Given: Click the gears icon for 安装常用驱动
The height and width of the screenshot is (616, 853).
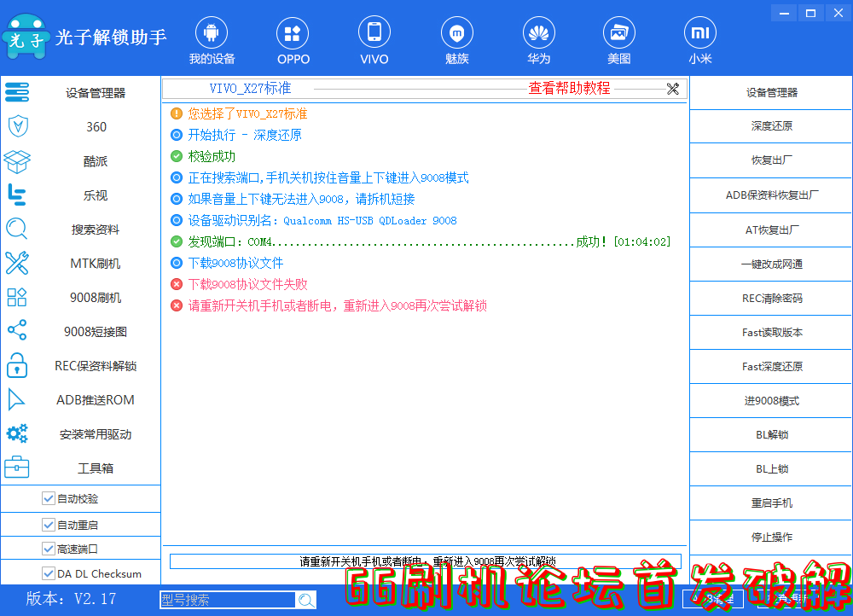Looking at the screenshot, I should (17, 433).
